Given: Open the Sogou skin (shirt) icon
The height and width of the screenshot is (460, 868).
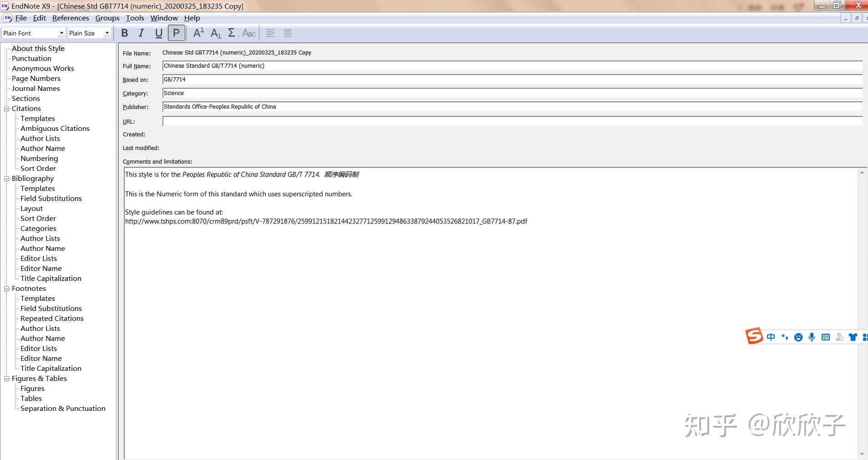Looking at the screenshot, I should tap(853, 337).
